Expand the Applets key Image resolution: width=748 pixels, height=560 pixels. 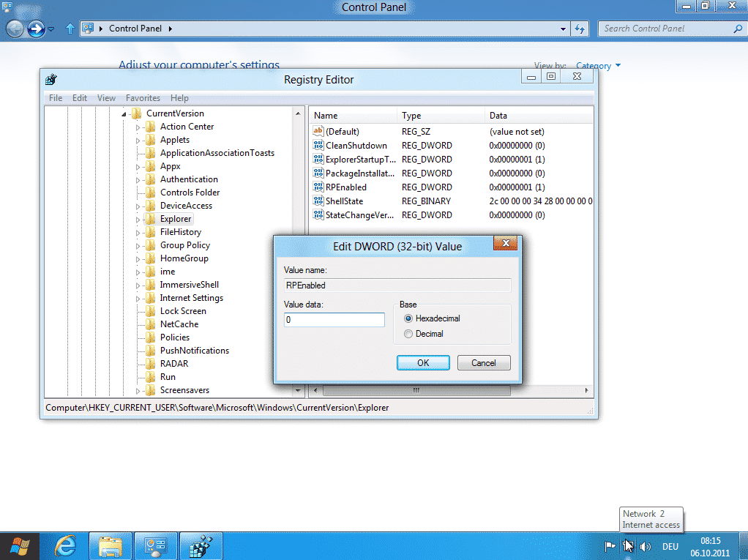(x=138, y=141)
